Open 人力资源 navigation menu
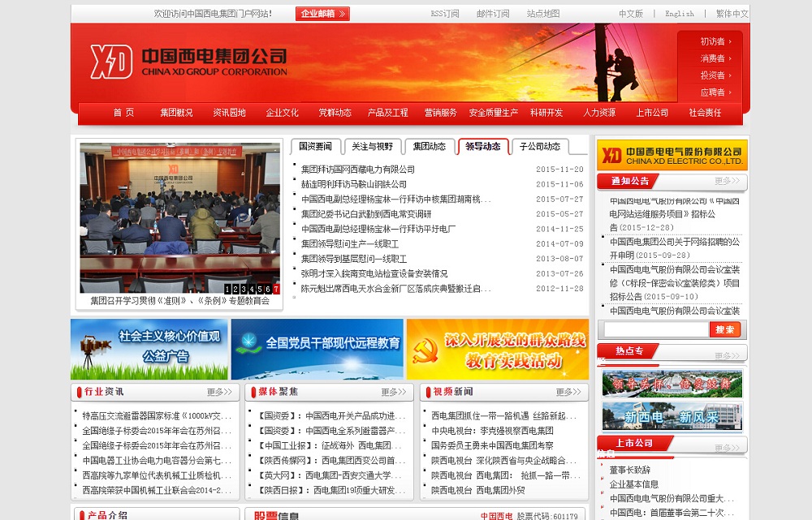 coord(599,112)
